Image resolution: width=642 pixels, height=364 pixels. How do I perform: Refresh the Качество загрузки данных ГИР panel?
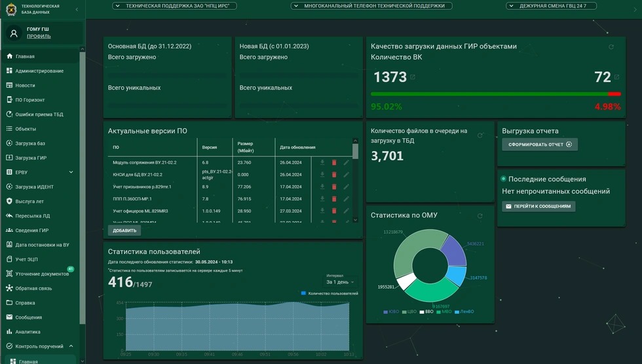pyautogui.click(x=611, y=47)
